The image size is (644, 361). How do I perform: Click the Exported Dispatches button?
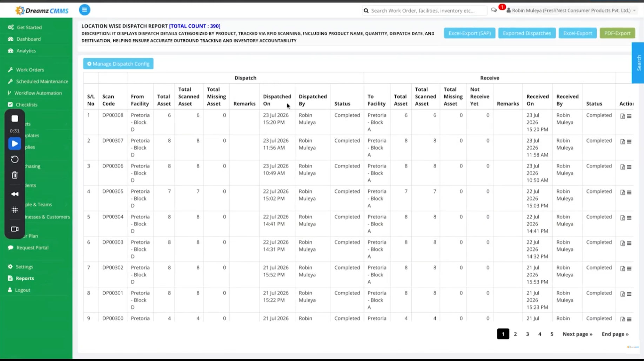(527, 33)
